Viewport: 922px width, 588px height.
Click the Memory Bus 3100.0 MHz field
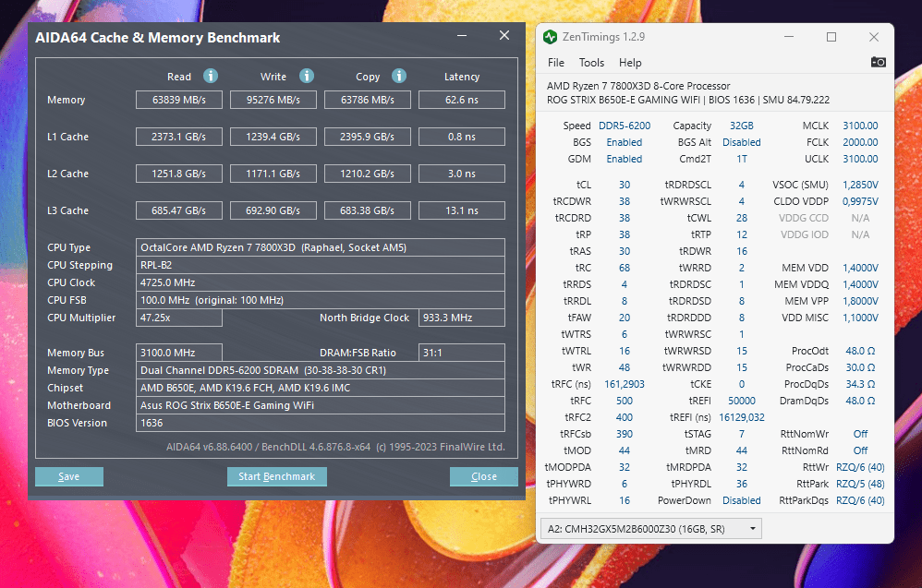[178, 353]
